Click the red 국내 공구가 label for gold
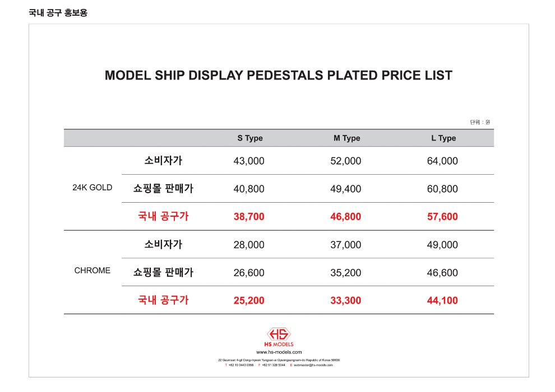 [163, 216]
